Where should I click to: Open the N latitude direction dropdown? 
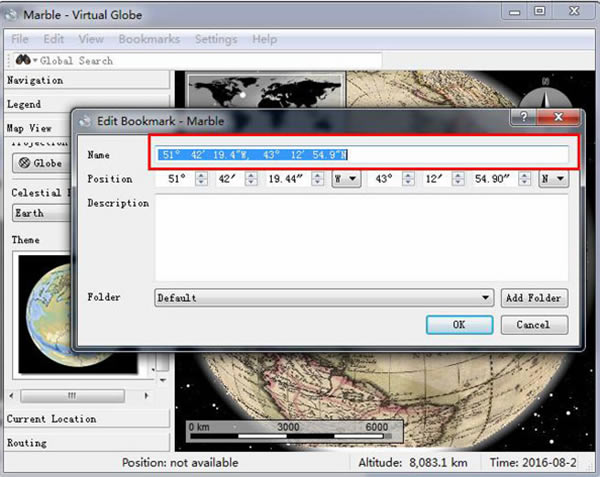pos(553,179)
